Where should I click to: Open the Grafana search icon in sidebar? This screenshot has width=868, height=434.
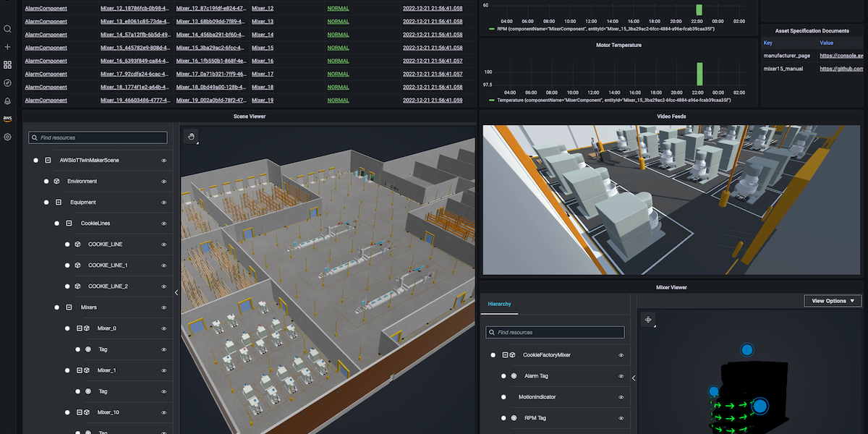[x=7, y=29]
